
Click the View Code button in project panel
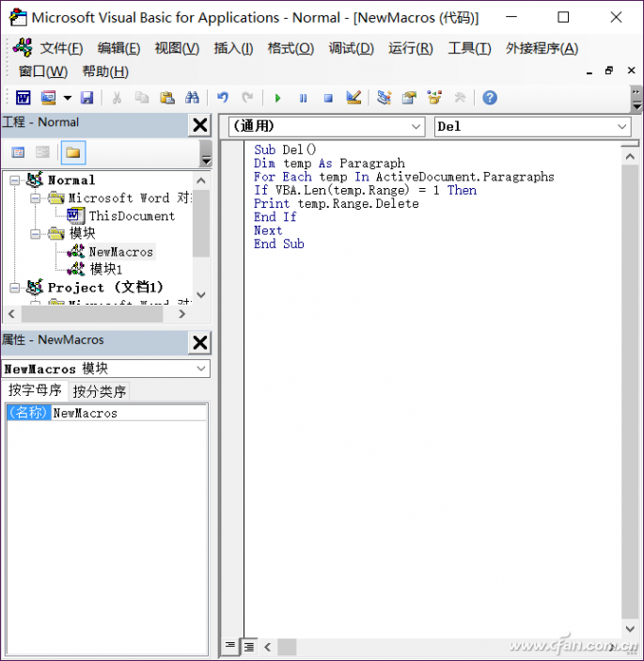pos(18,152)
